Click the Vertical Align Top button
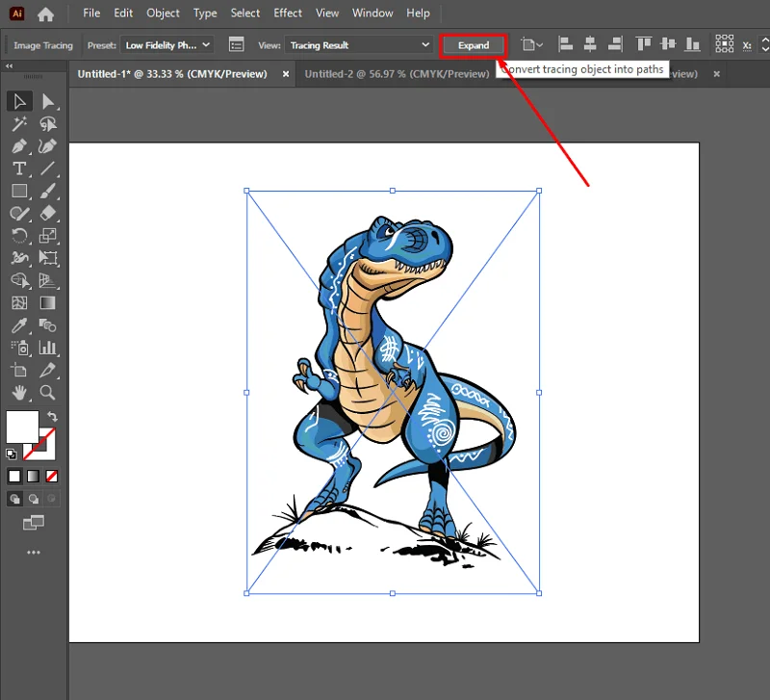Viewport: 770px width, 700px height. coord(643,44)
